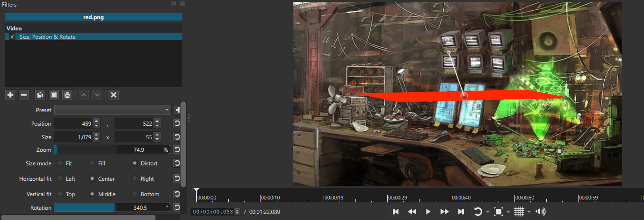This screenshot has width=644, height=220.
Task: Reset the Size mode option
Action: (177, 163)
